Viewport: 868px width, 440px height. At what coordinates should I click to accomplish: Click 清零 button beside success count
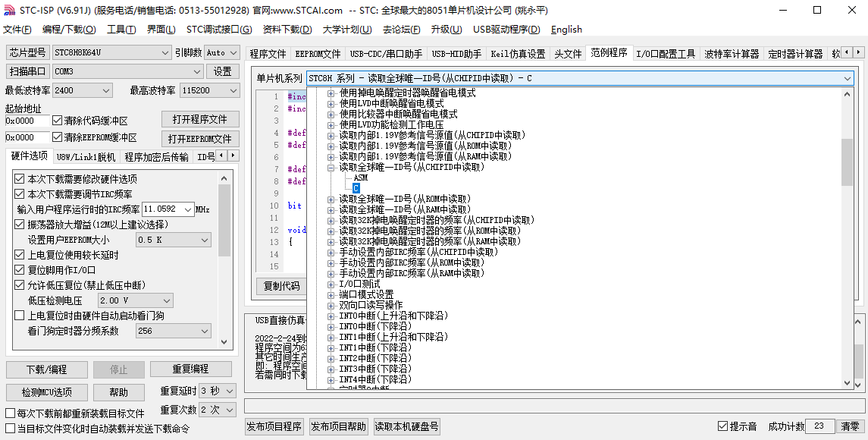click(850, 426)
